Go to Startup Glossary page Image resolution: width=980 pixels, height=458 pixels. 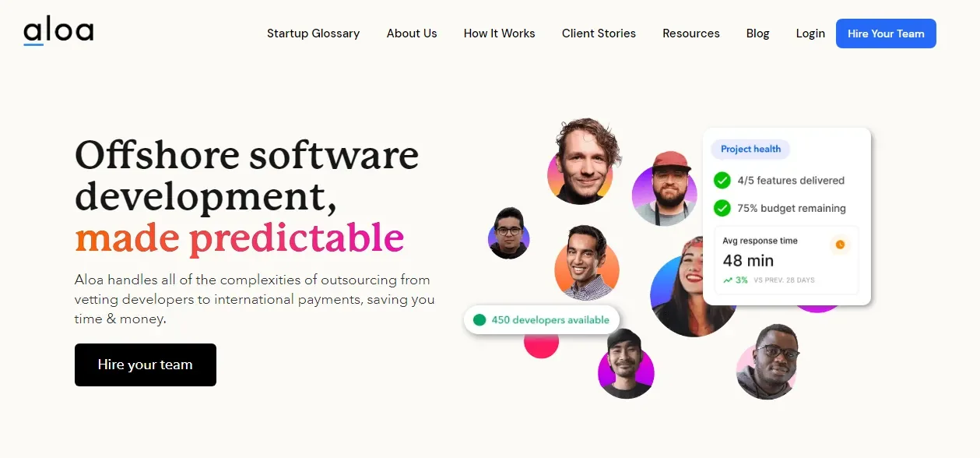pos(314,33)
